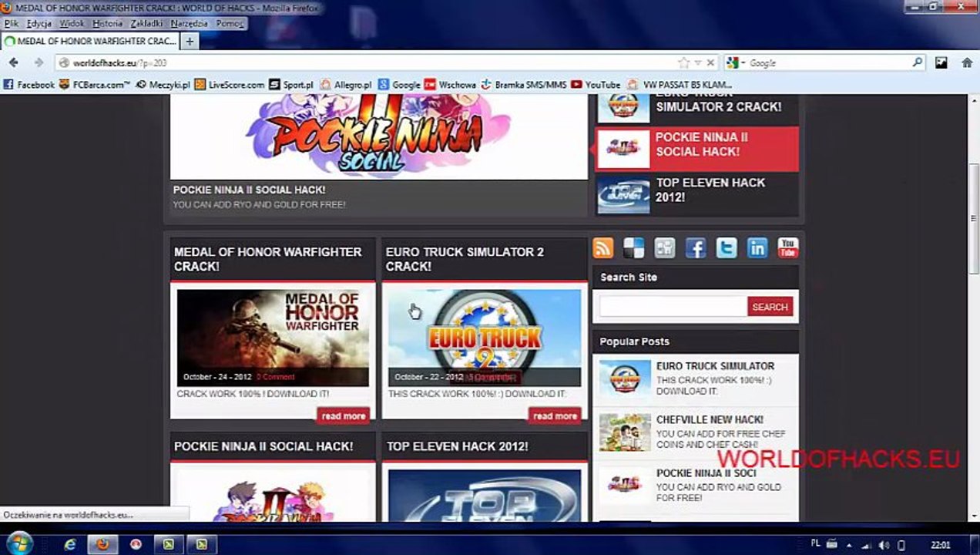Open the site's YouTube icon
The height and width of the screenshot is (555, 980).
787,247
